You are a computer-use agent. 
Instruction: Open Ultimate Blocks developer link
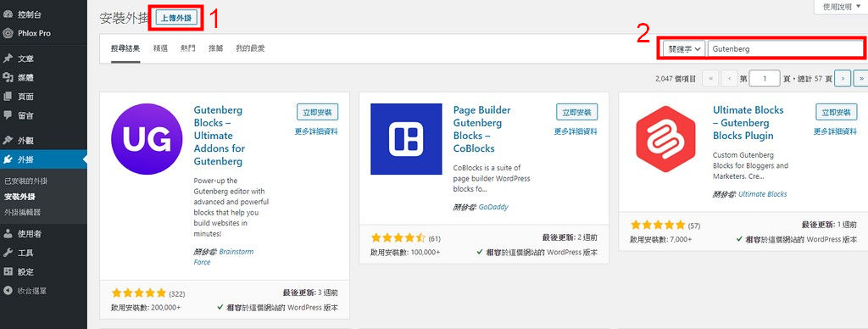[762, 194]
